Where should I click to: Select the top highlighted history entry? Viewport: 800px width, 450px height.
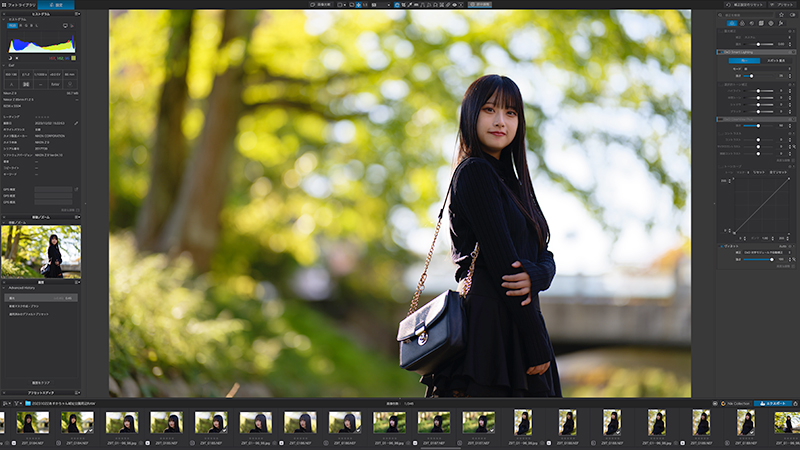click(x=41, y=298)
